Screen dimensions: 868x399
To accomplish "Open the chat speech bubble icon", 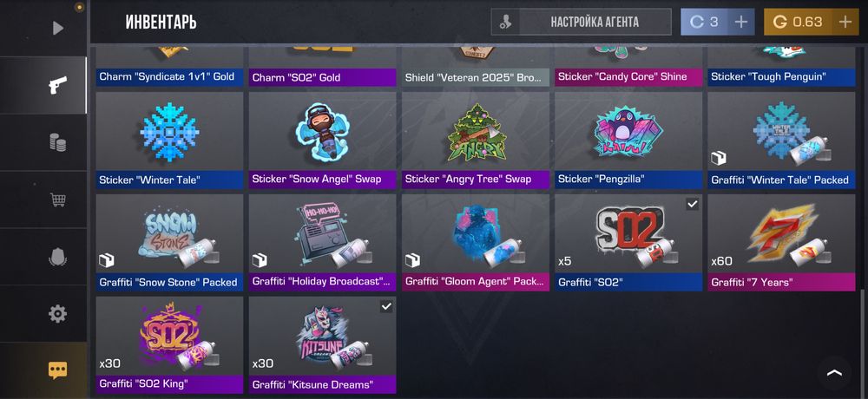I will pos(57,370).
